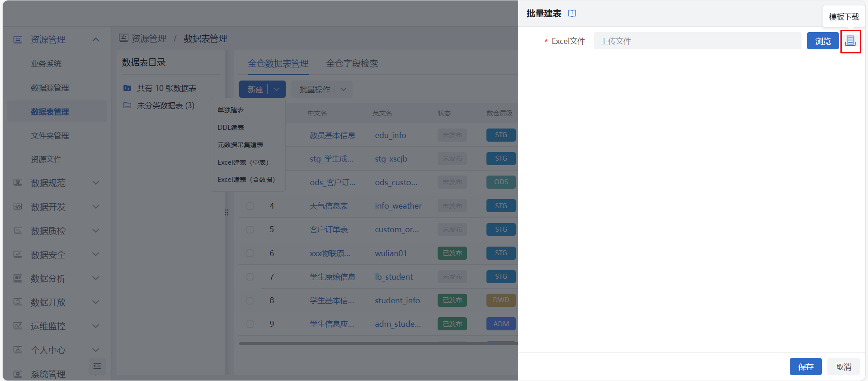Viewport: 868px width, 381px height.
Task: Click the template download icon
Action: pos(850,41)
